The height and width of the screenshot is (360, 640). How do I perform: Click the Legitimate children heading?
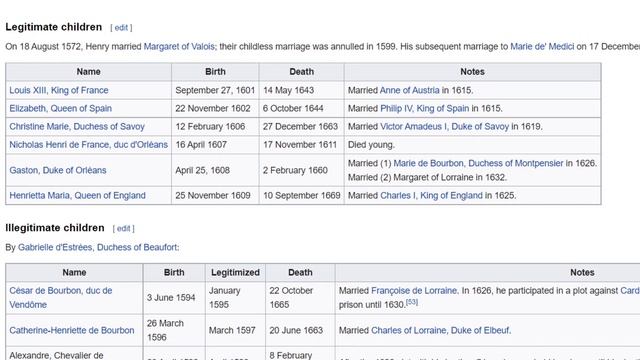pos(53,27)
